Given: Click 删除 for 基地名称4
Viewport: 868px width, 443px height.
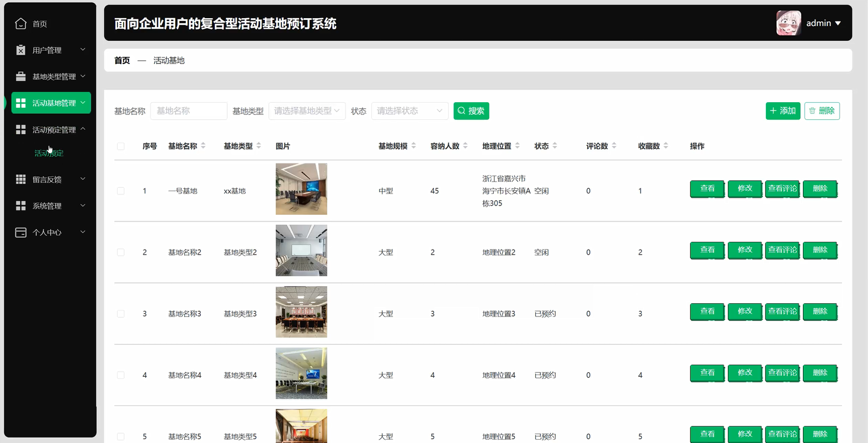Looking at the screenshot, I should [x=820, y=373].
